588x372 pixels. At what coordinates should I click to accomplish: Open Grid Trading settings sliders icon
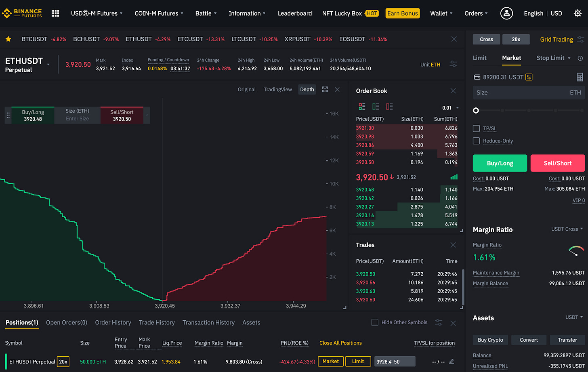point(581,39)
